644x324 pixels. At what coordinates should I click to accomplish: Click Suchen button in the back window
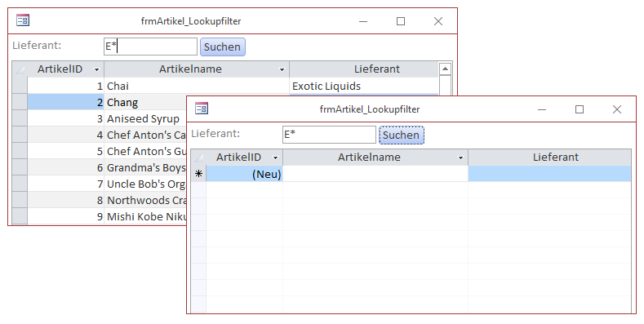222,47
